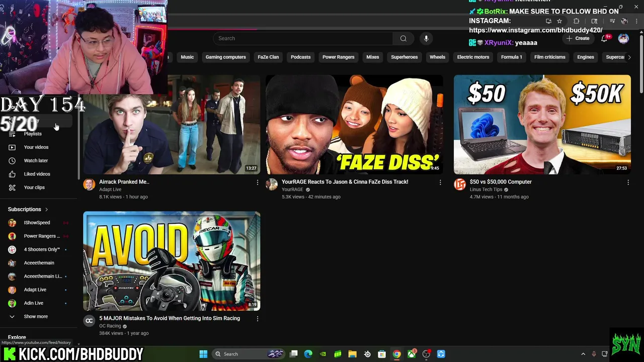Bookmark this page with the star icon

pos(559,21)
